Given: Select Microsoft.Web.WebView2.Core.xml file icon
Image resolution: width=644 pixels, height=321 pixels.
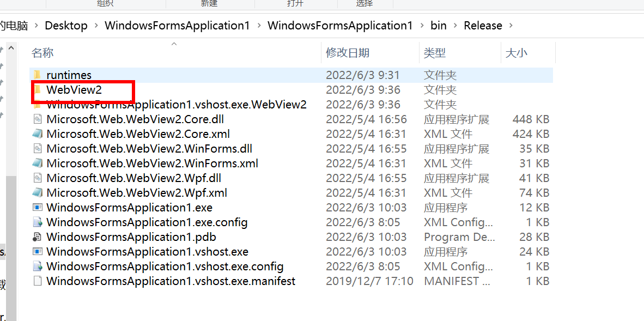Looking at the screenshot, I should click(38, 134).
